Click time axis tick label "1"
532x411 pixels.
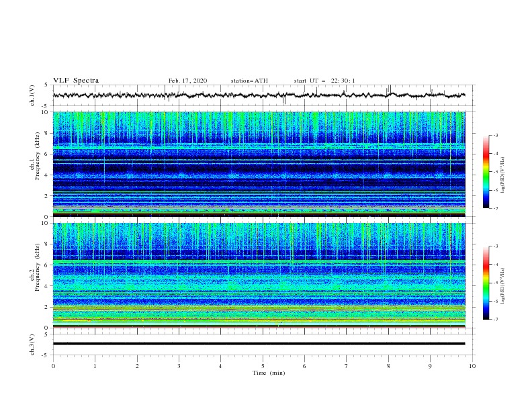95,366
